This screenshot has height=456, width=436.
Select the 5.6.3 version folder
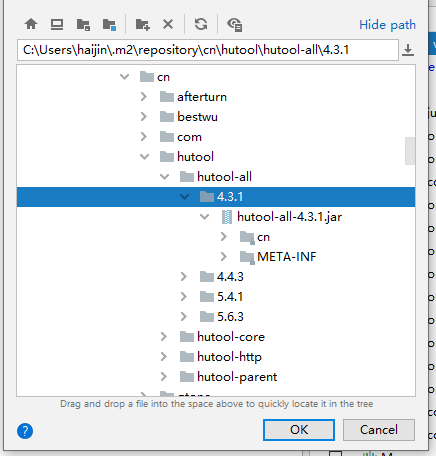(222, 317)
